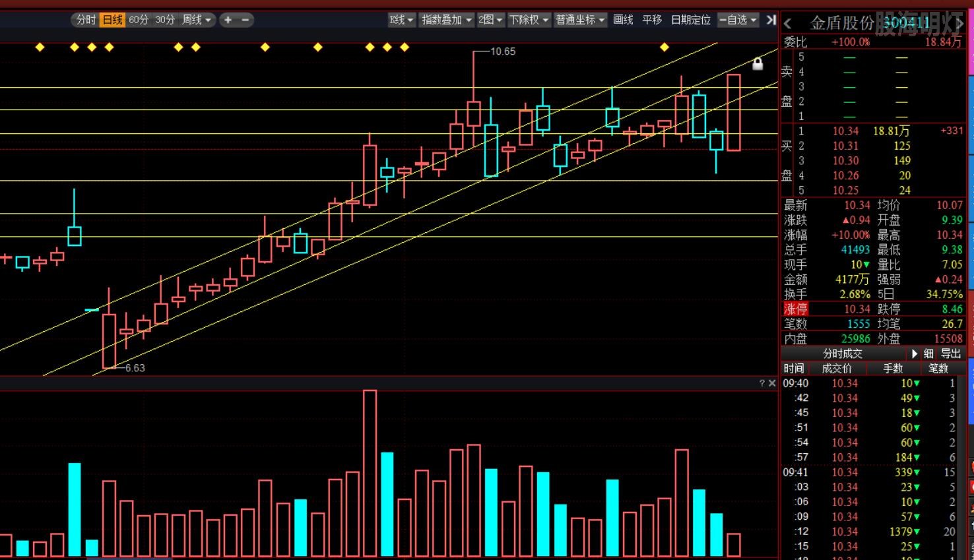Click the 总手 41493 value
Screen dimensions: 974x560
point(855,249)
